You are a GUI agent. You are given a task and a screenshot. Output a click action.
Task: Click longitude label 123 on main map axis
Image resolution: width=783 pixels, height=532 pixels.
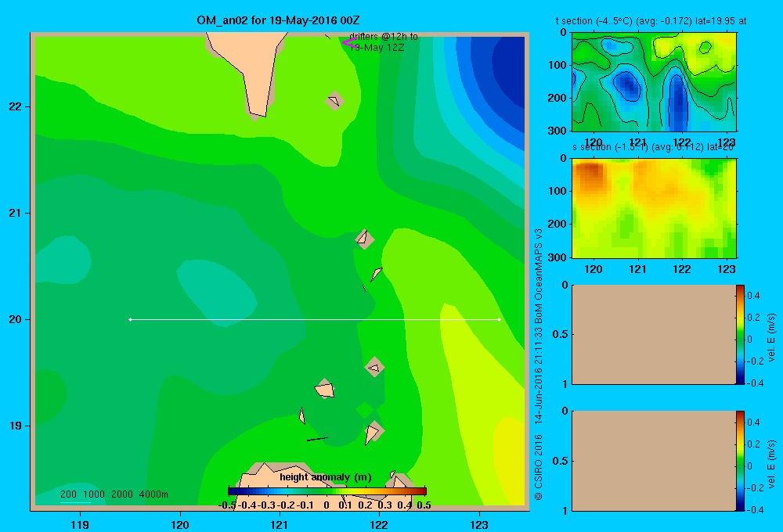479,525
